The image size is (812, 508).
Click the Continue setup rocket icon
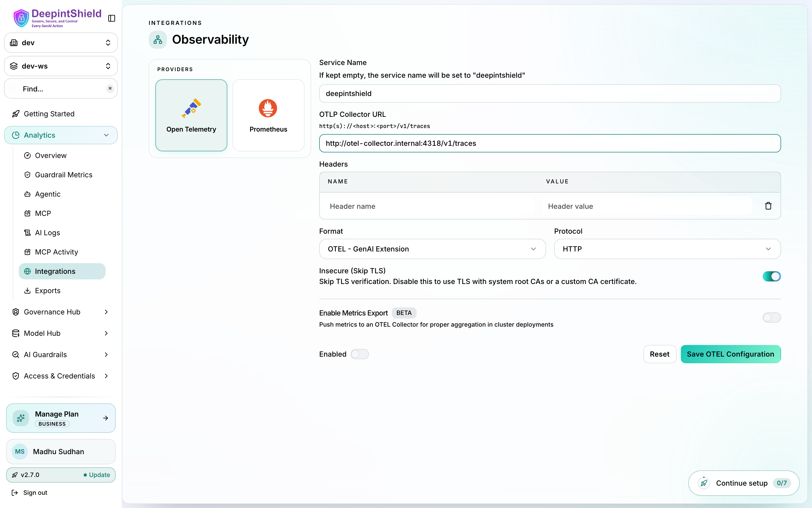[704, 483]
